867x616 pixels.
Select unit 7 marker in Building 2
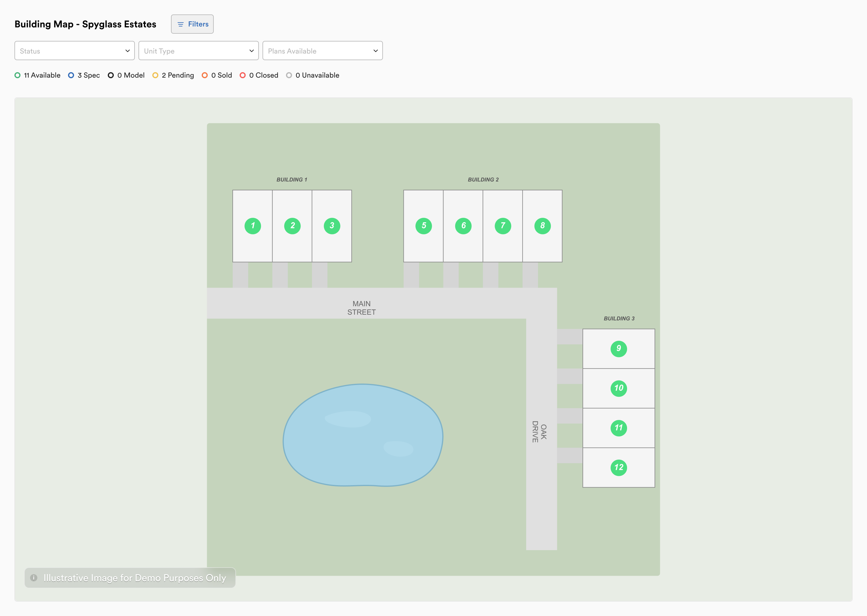point(502,226)
